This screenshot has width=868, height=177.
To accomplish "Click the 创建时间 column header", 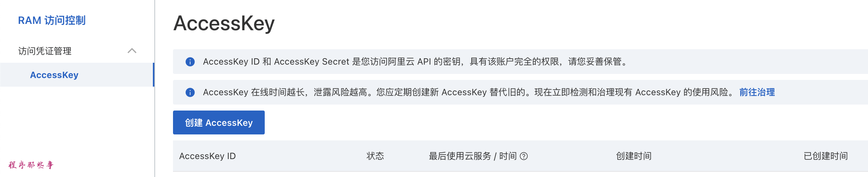I will pyautogui.click(x=633, y=156).
